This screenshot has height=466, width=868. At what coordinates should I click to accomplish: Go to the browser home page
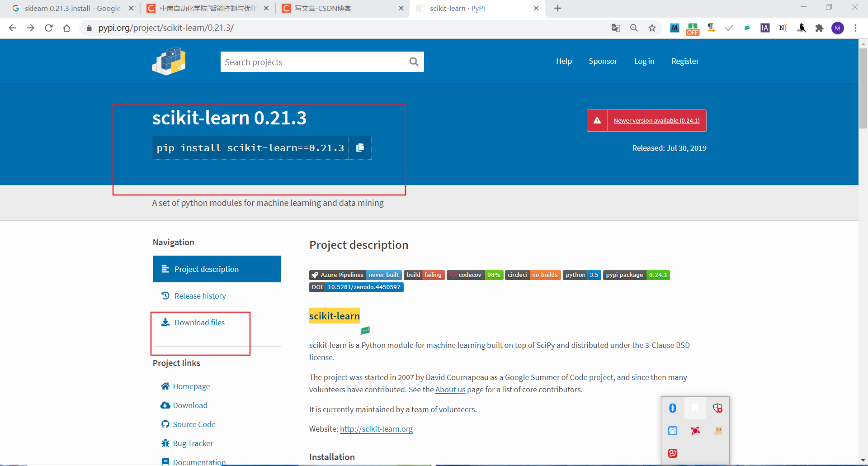point(66,28)
